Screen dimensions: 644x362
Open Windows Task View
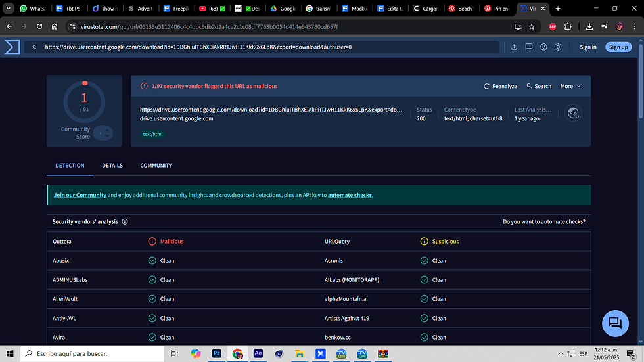pyautogui.click(x=174, y=353)
